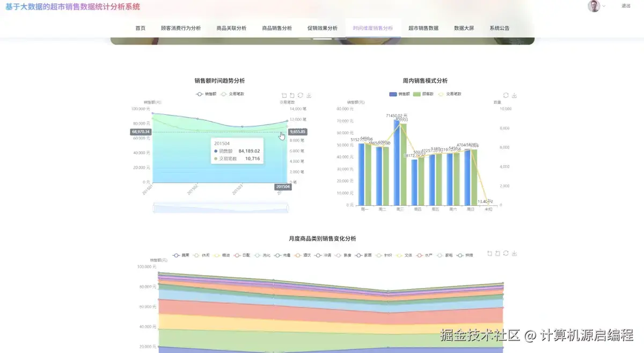Toggle 日配 series legend in monthly chart
The width and height of the screenshot is (644, 353).
coord(241,255)
